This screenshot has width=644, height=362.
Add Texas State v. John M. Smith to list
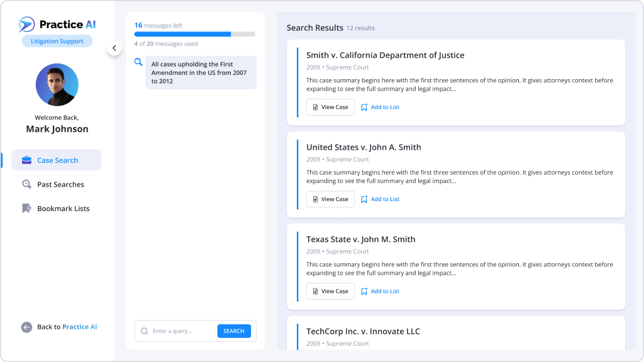tap(380, 291)
